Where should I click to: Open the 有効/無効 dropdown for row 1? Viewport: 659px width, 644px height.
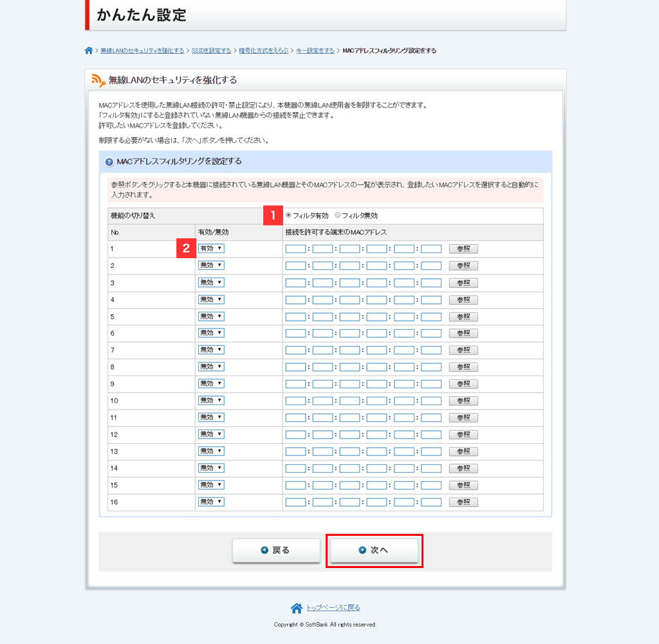(211, 249)
